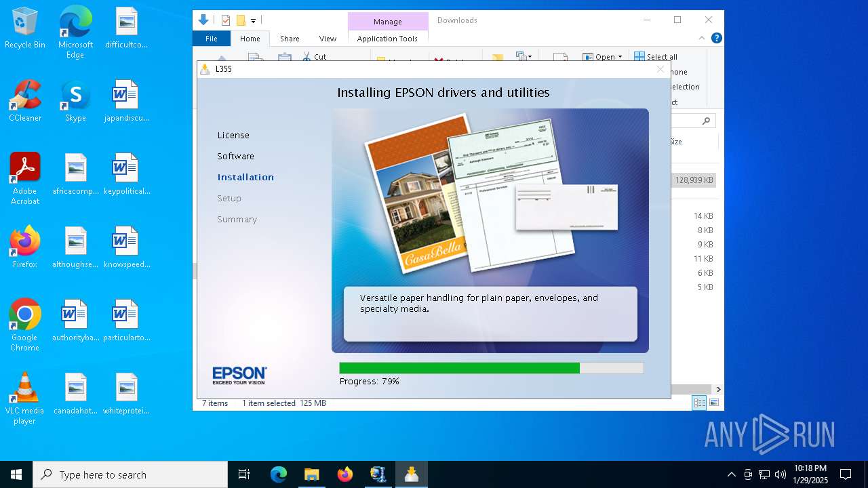The height and width of the screenshot is (488, 868).
Task: Expand the Open dropdown arrow in ribbon
Action: tap(620, 57)
